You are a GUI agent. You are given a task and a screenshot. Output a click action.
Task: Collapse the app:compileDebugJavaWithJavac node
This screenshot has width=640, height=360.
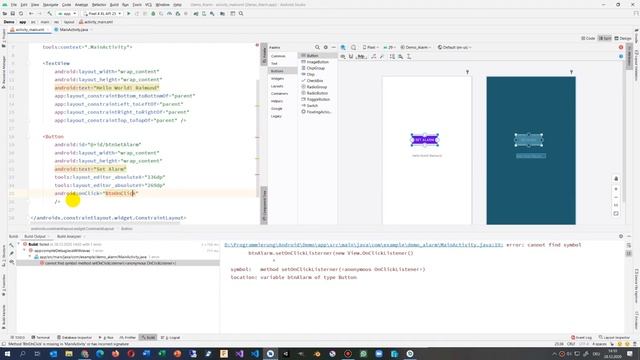(24, 250)
